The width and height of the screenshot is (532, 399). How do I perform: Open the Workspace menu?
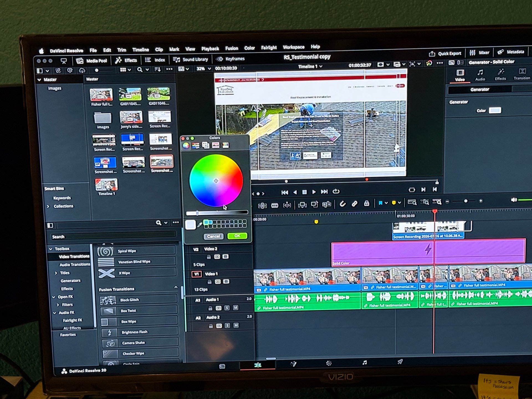point(294,47)
